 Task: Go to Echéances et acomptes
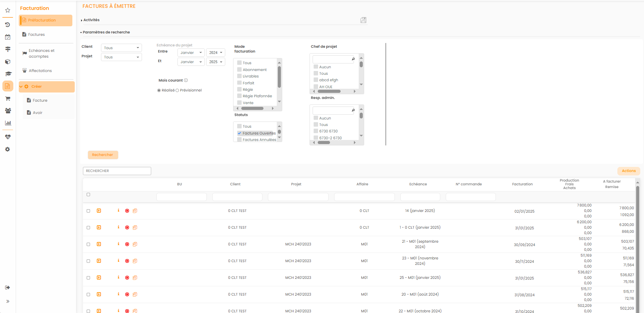[41, 54]
